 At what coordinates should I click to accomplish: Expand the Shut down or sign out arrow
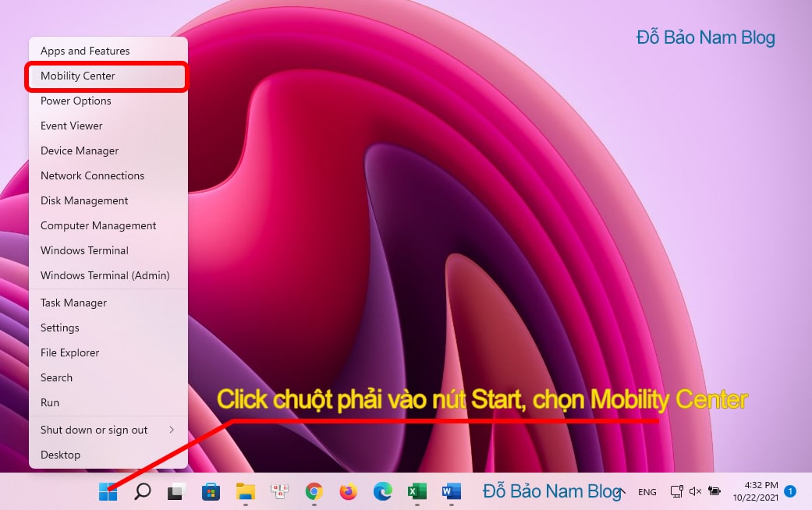point(172,430)
